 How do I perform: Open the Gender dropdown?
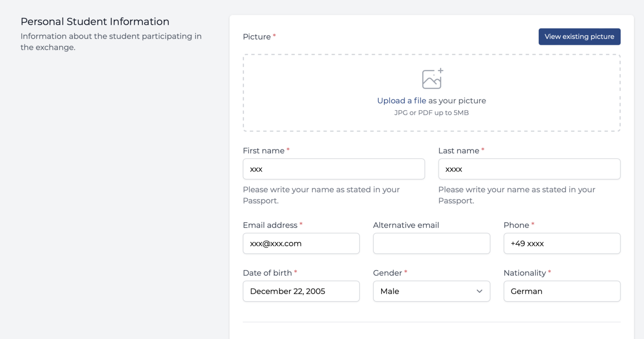click(431, 291)
